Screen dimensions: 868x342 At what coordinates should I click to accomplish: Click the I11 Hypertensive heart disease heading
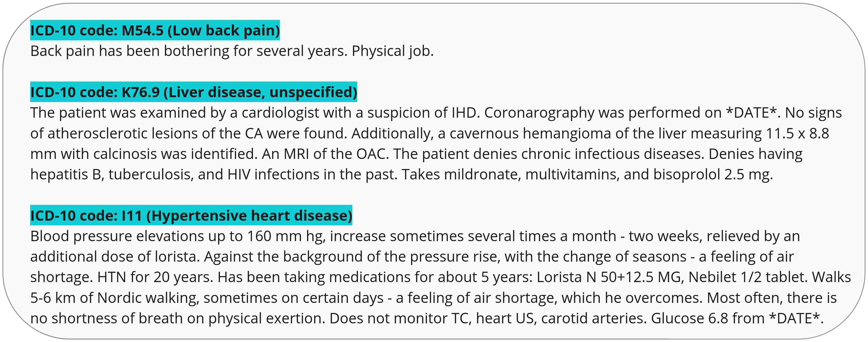point(191,215)
